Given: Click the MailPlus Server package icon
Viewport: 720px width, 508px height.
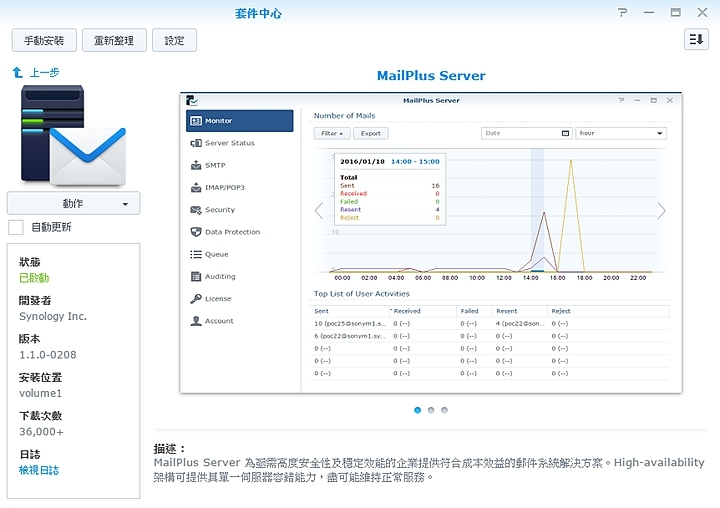Looking at the screenshot, I should (73, 134).
